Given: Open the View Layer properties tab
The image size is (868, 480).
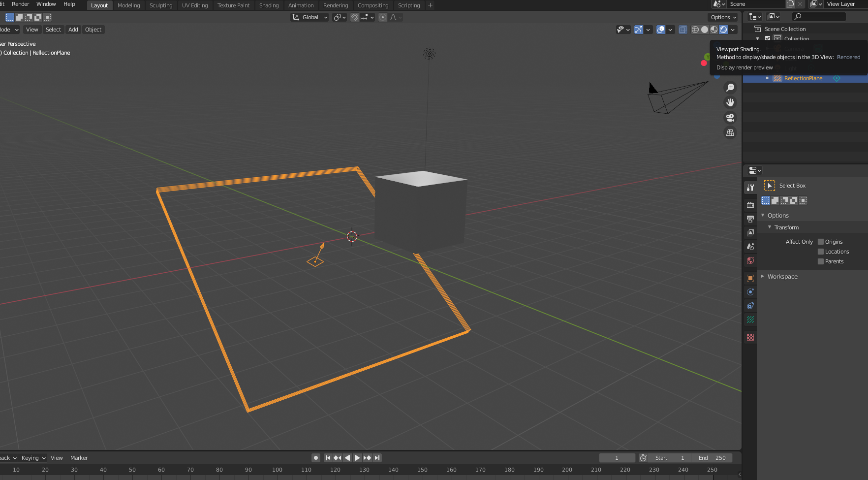Looking at the screenshot, I should [750, 232].
